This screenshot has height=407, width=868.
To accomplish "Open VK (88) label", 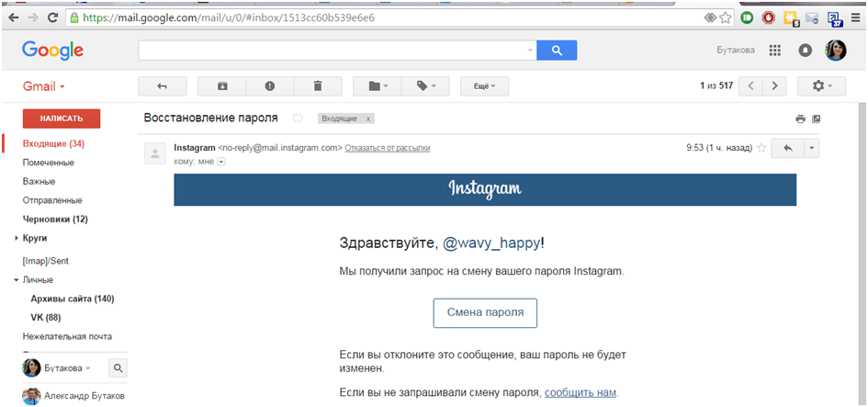I will pos(45,318).
